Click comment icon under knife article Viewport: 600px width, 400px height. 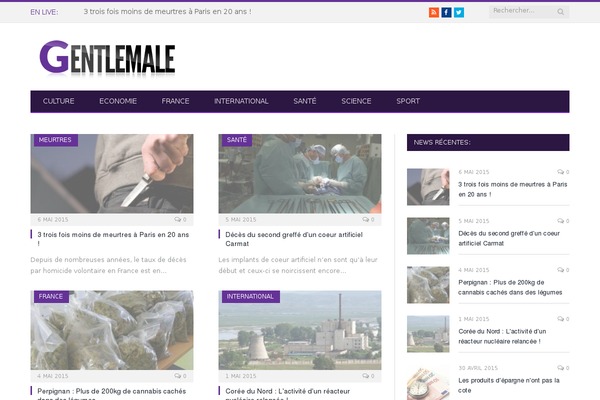point(178,220)
